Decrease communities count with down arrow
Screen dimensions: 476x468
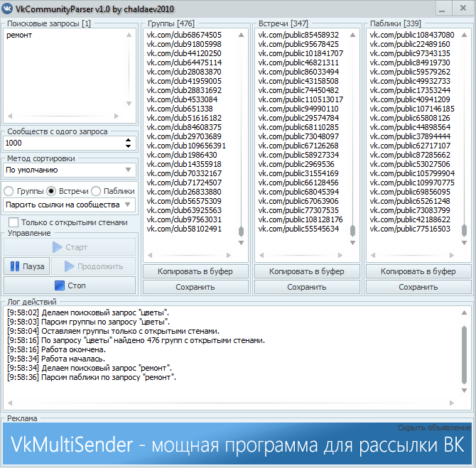pos(128,146)
